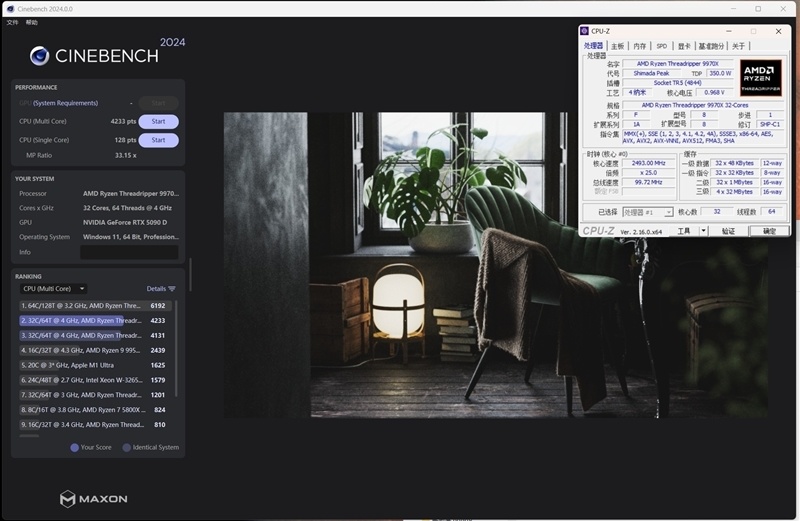The image size is (800, 521).
Task: Click the Info input field under Your System
Action: pos(128,252)
